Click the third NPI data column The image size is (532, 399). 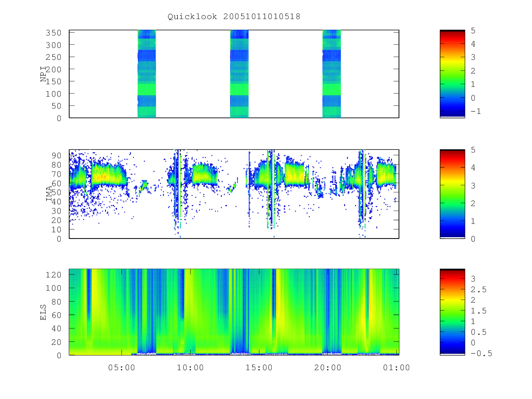click(332, 74)
